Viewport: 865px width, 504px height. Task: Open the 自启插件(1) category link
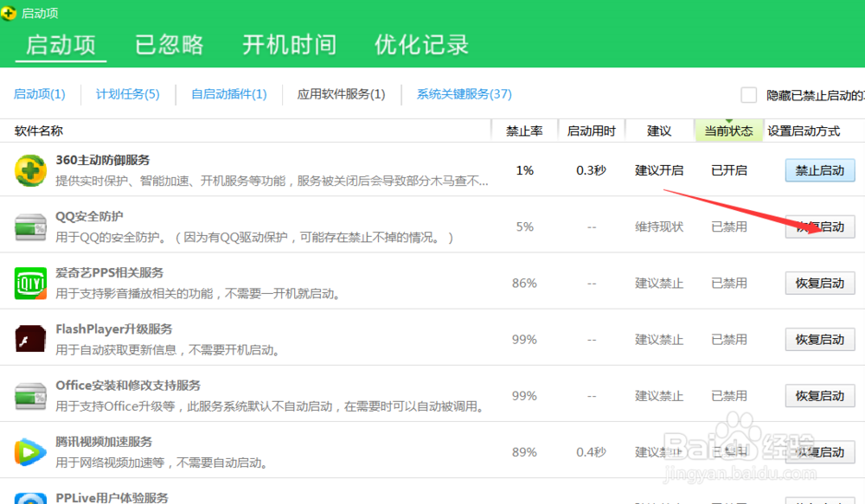tap(229, 94)
